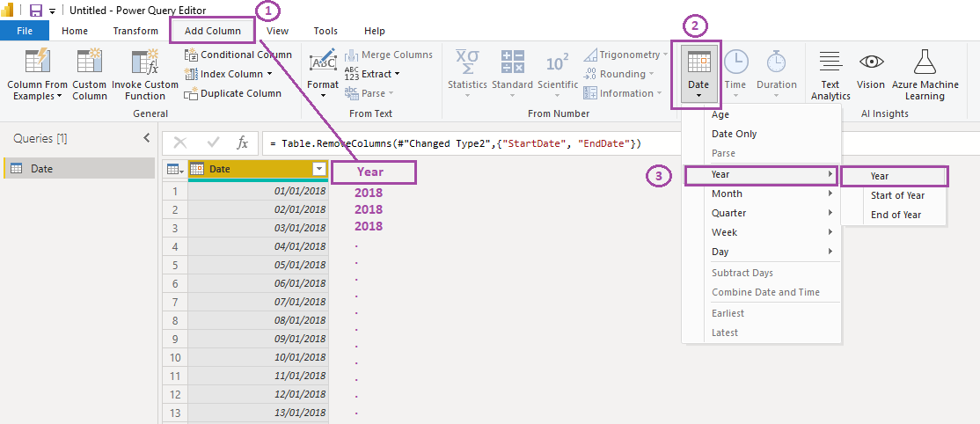Click the Parse text button
The height and width of the screenshot is (424, 980).
pos(369,93)
